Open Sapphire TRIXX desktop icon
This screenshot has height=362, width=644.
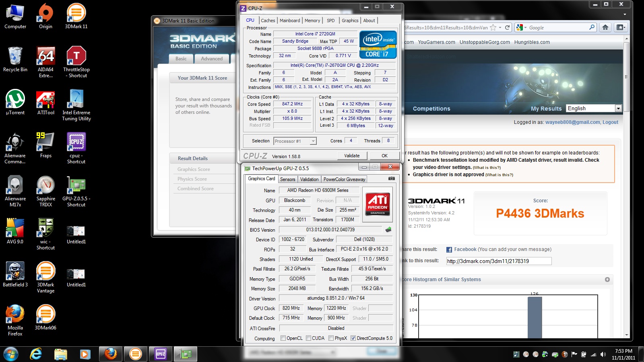(45, 191)
